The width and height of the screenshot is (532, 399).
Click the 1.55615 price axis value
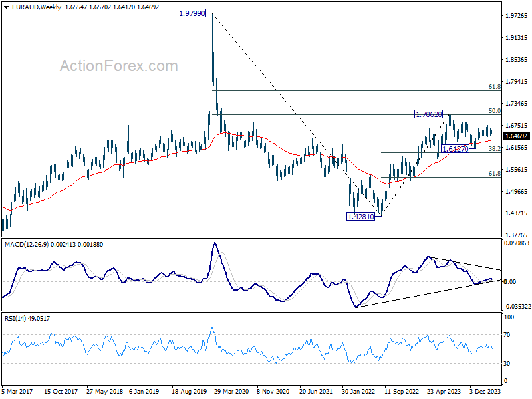point(517,170)
